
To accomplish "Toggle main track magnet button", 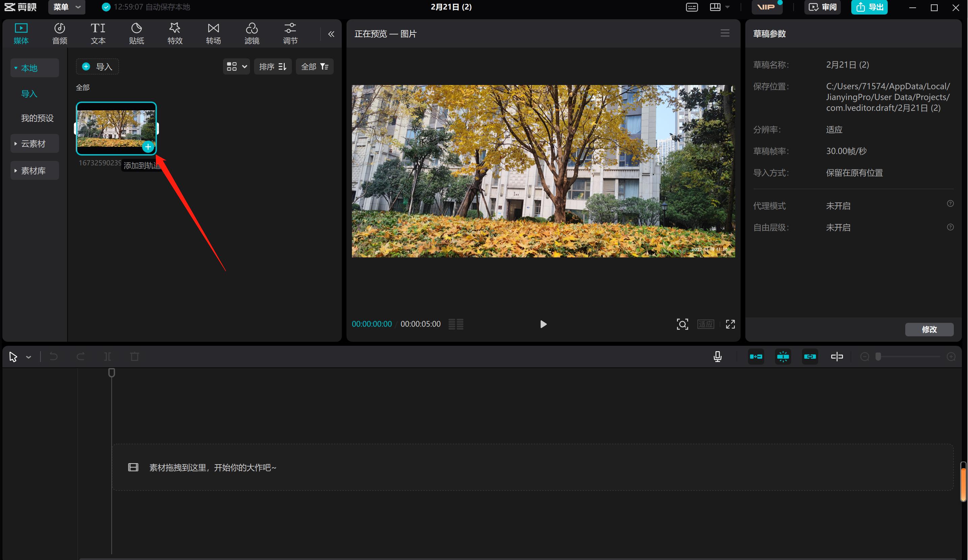I will click(756, 357).
